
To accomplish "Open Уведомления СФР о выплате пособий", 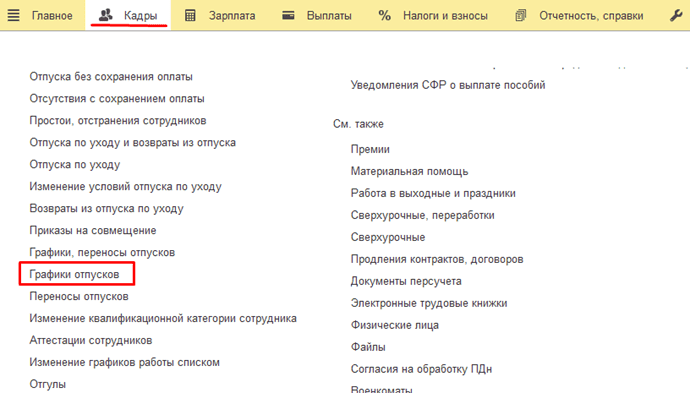I will point(448,85).
